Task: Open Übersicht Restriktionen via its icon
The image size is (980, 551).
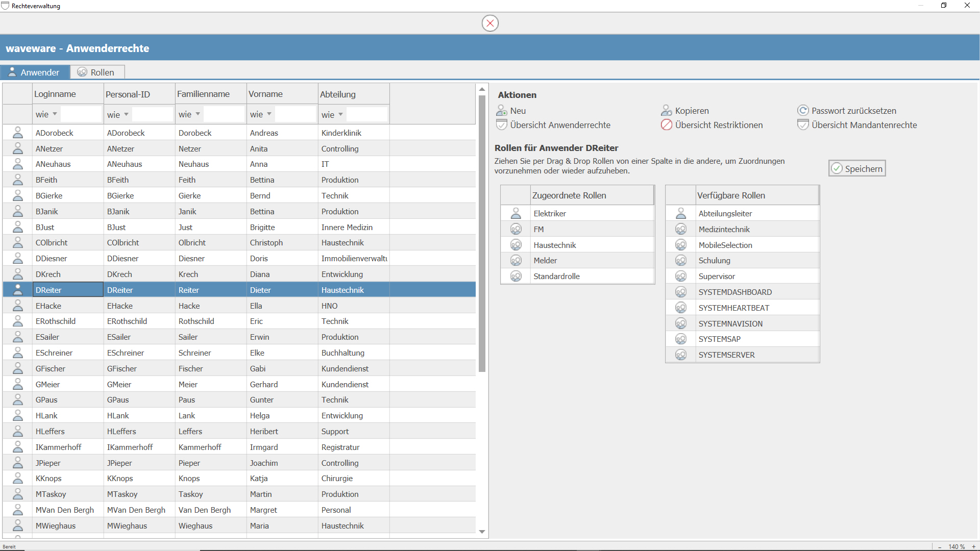Action: [x=666, y=125]
